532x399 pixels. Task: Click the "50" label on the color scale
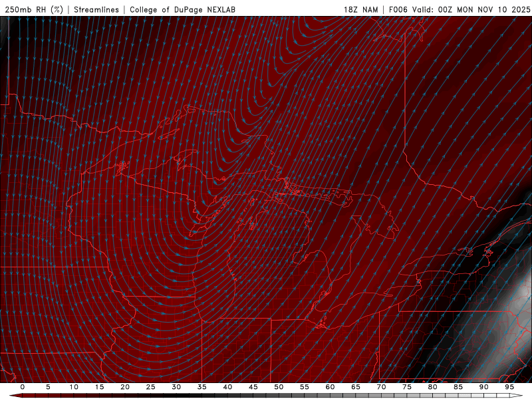(x=279, y=387)
